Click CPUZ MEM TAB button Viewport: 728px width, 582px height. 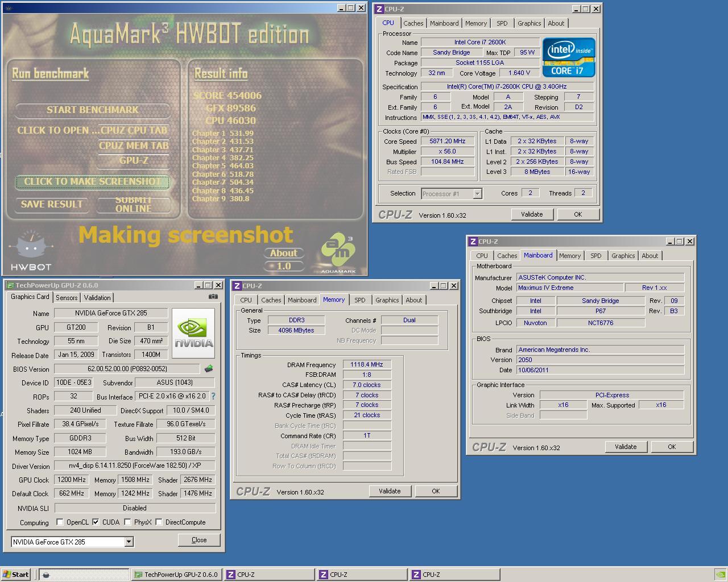(x=134, y=145)
